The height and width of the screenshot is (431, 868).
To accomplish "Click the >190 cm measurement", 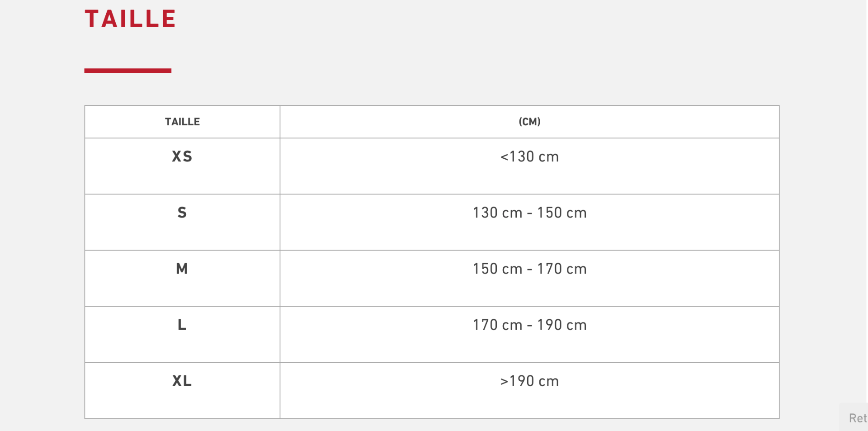I will (x=529, y=381).
